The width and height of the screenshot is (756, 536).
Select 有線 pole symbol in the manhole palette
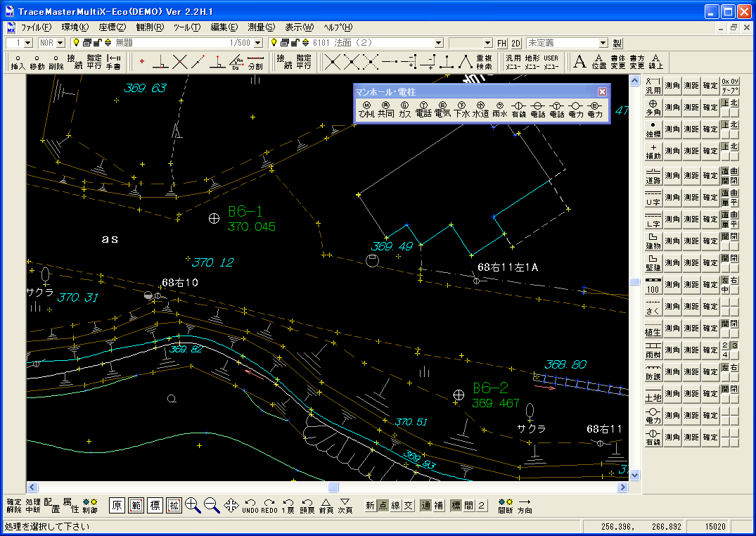[519, 110]
